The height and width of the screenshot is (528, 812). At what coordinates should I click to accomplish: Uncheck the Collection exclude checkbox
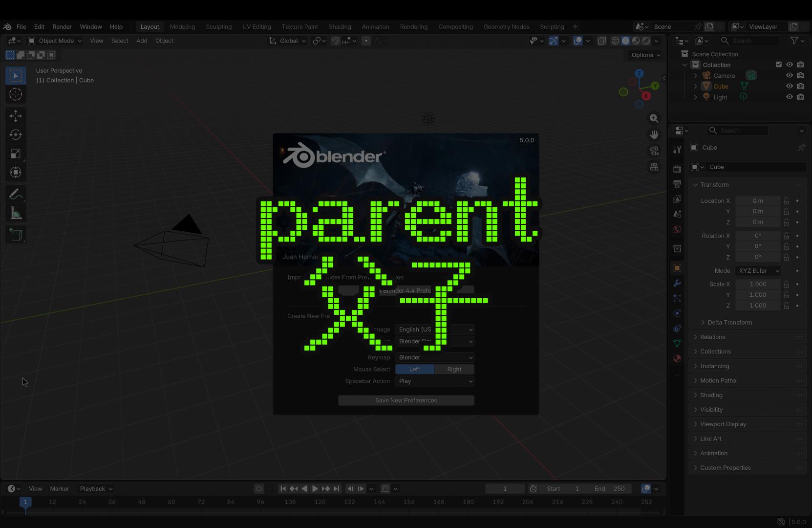pyautogui.click(x=779, y=65)
